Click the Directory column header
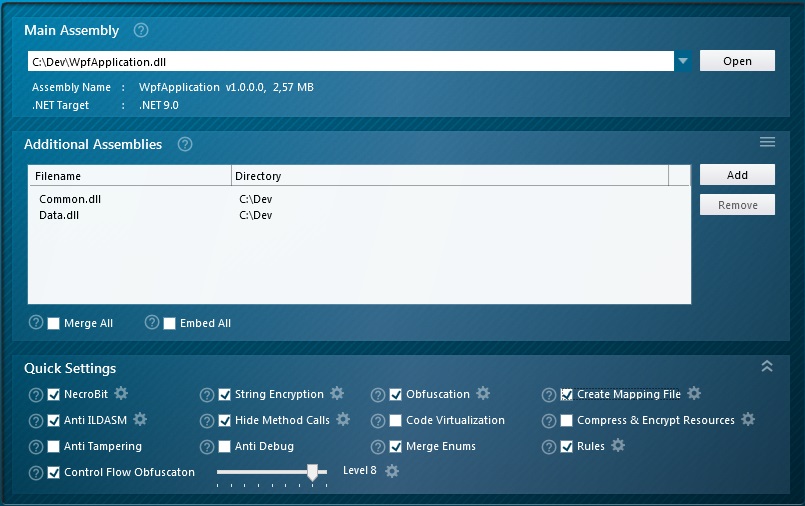The height and width of the screenshot is (506, 805). click(x=449, y=176)
